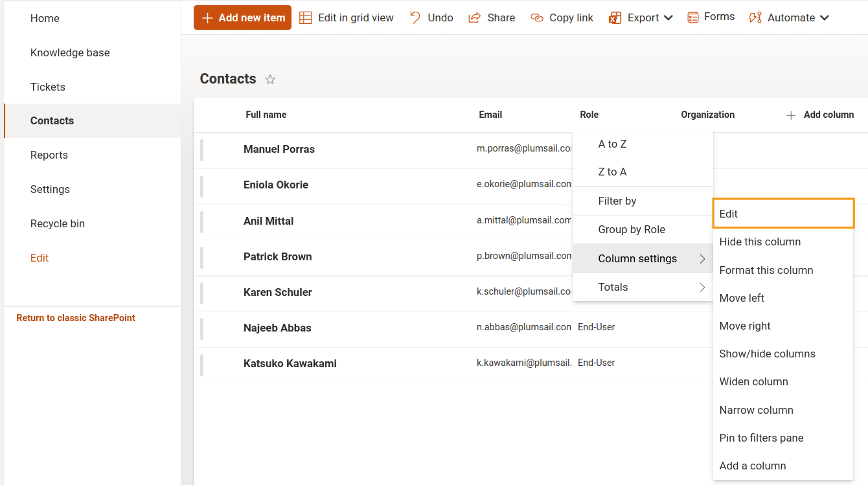Select Hide this column option
Image resolution: width=868 pixels, height=485 pixels.
760,242
